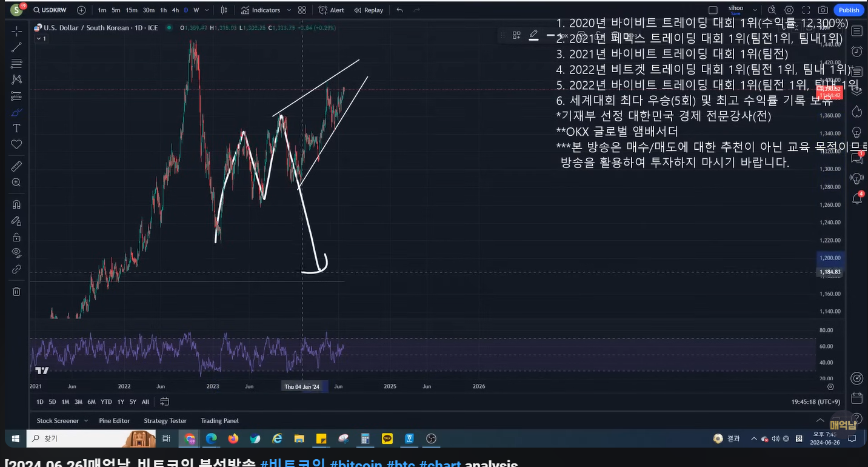Select the zoom in tool
The height and width of the screenshot is (467, 868).
16,182
